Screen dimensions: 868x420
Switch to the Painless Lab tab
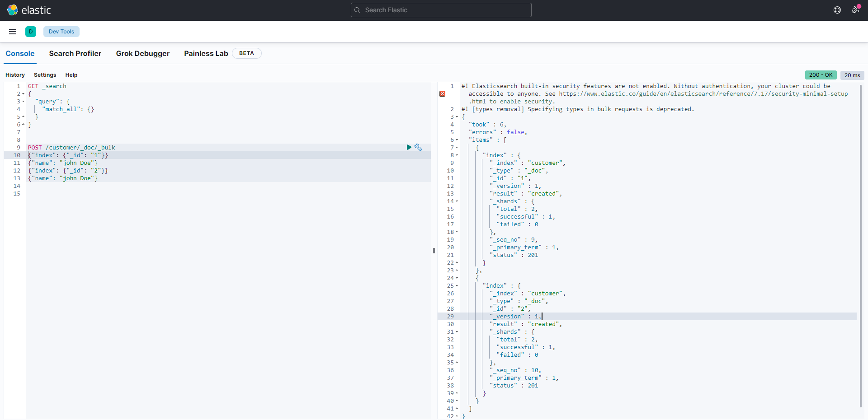pos(206,53)
